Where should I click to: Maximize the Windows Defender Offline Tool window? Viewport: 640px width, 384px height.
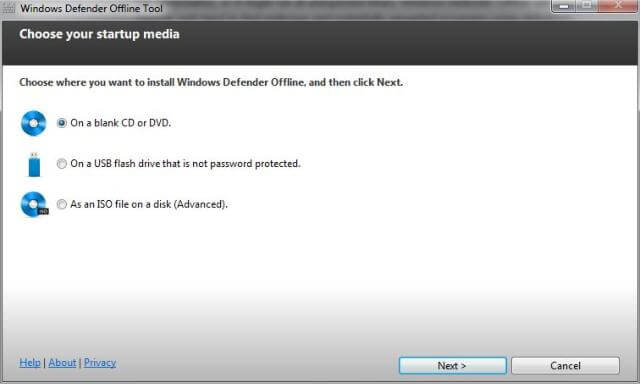(x=587, y=6)
